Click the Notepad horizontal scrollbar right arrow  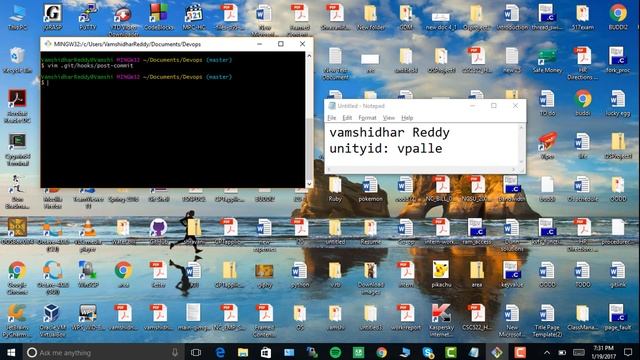513,169
